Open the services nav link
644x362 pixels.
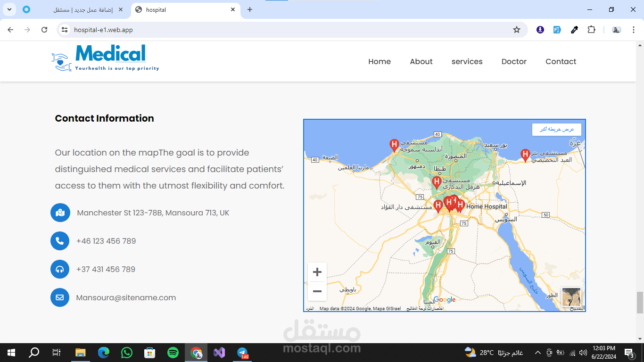tap(467, 61)
